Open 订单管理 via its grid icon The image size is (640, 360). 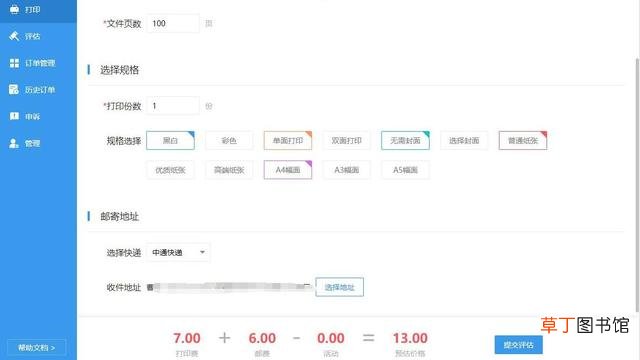point(14,63)
